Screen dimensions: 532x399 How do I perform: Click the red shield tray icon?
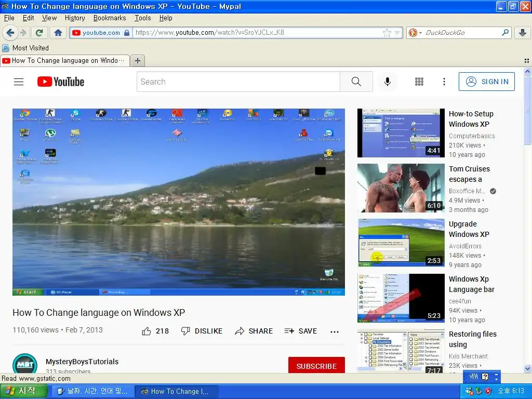tap(488, 391)
